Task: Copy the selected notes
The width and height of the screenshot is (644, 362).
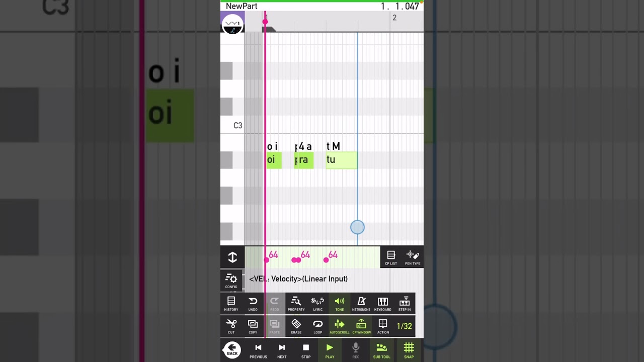Action: point(253,326)
